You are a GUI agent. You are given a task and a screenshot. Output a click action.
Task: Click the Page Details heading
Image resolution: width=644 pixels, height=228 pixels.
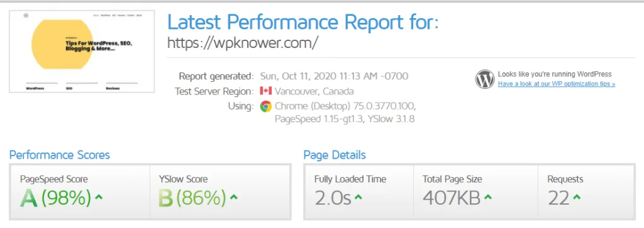[335, 155]
